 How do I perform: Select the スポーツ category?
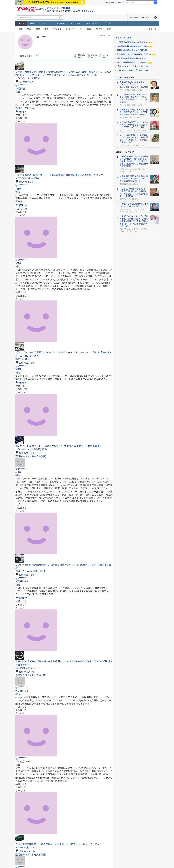[70, 29]
